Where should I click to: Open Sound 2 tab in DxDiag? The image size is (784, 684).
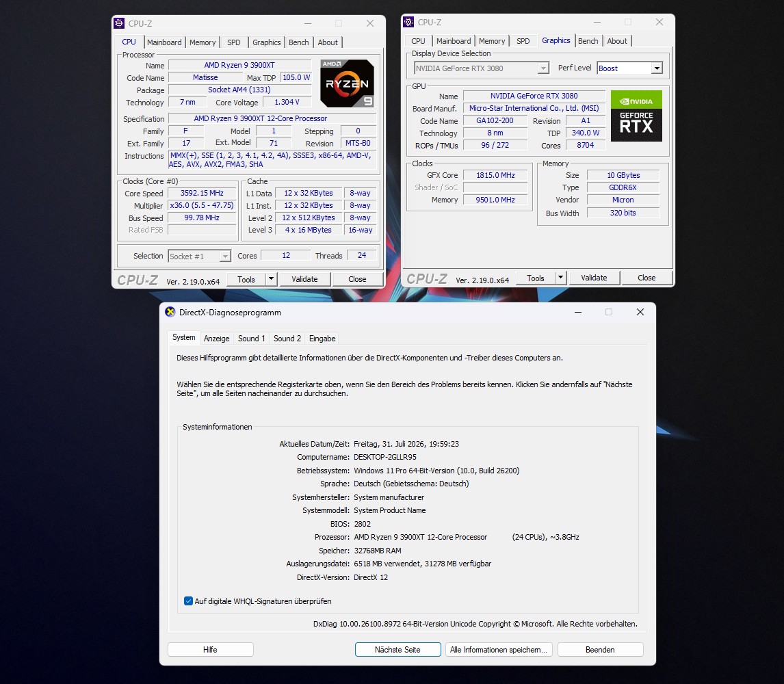(x=287, y=339)
